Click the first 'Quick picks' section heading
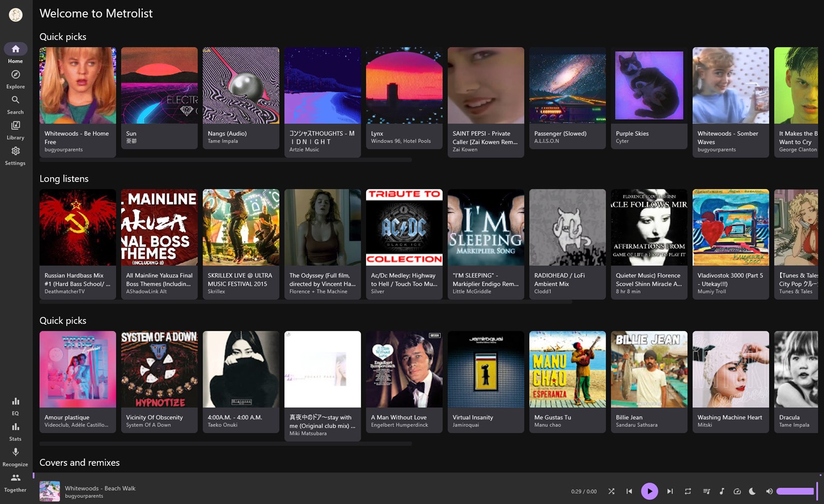The image size is (824, 504). 63,37
